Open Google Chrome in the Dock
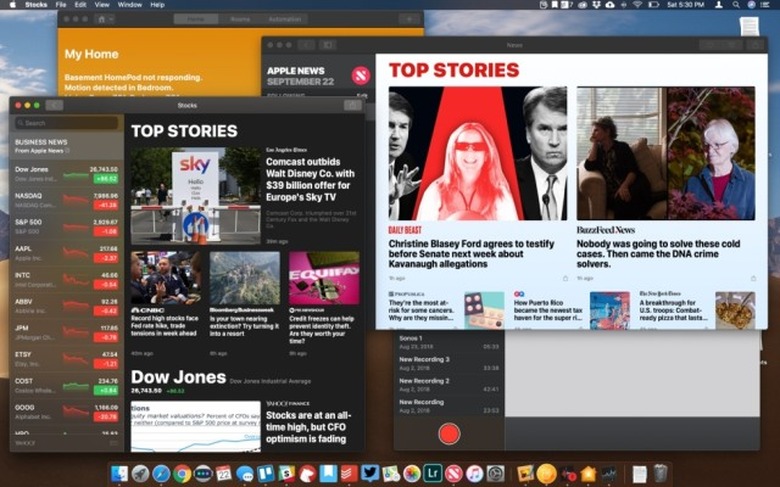 pyautogui.click(x=182, y=473)
